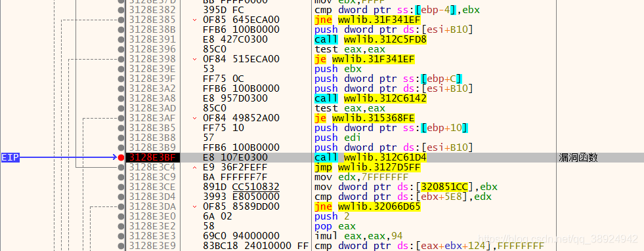Select instruction cmp dword ptr ds:[ebx+5E8],edx
644x251 pixels.
pos(403,197)
